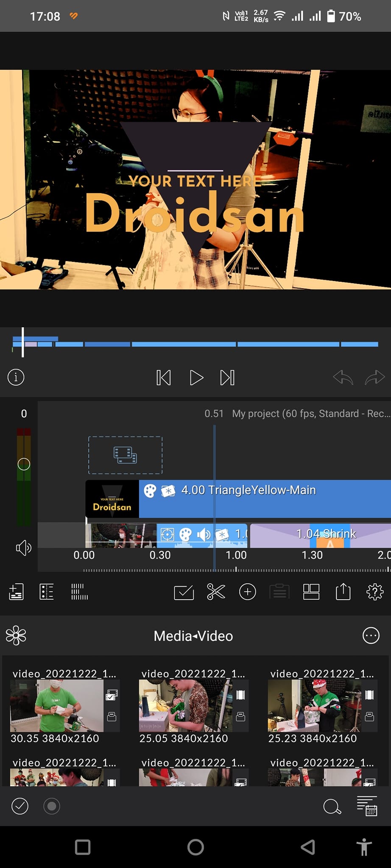Screen dimensions: 391x868
Task: Tap the add plus circle icon
Action: [248, 592]
